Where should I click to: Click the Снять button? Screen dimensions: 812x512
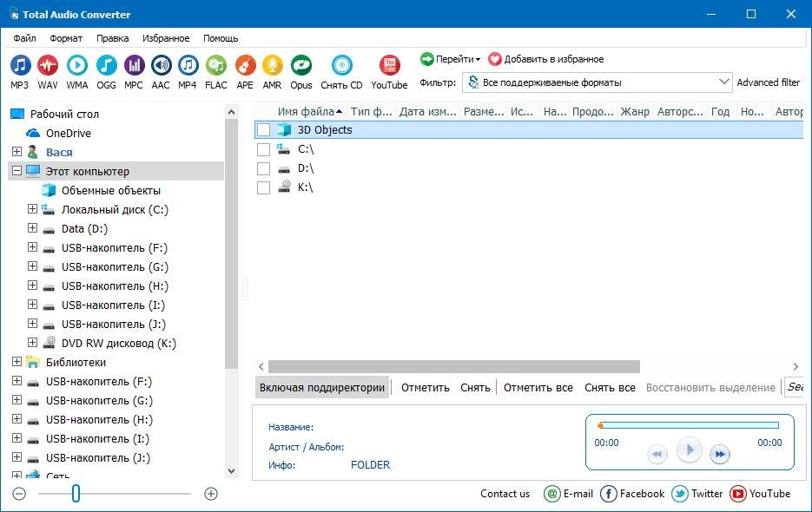475,387
